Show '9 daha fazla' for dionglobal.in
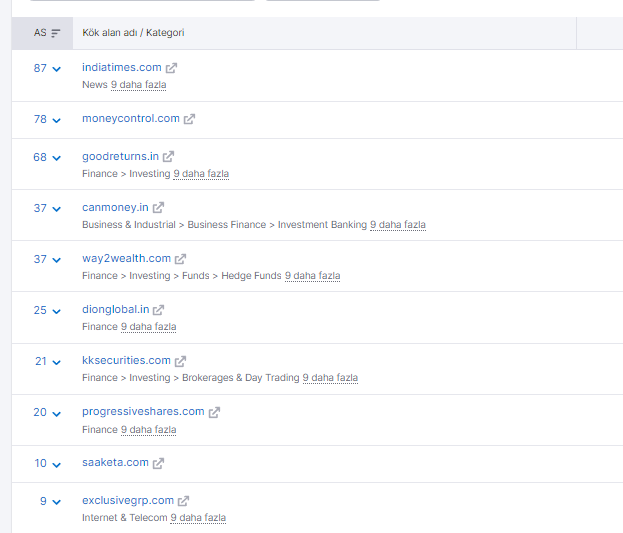Image resolution: width=623 pixels, height=533 pixels. point(149,327)
